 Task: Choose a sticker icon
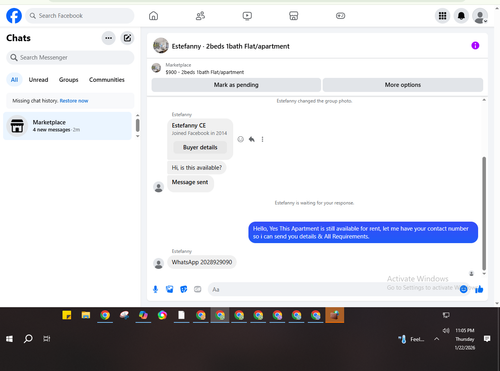[x=184, y=289]
